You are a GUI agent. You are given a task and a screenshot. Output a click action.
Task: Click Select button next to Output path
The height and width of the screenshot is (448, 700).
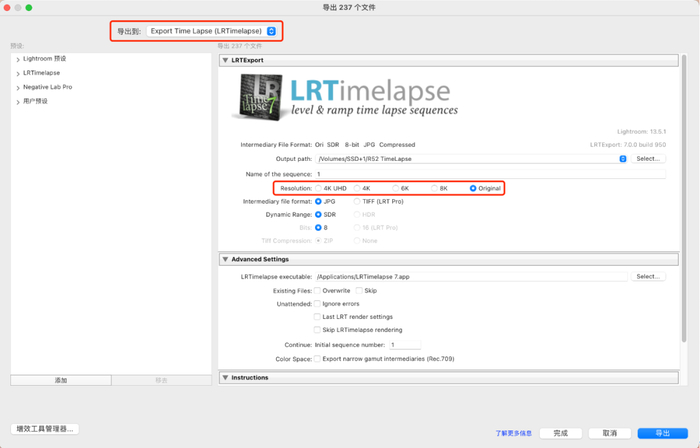(x=648, y=159)
